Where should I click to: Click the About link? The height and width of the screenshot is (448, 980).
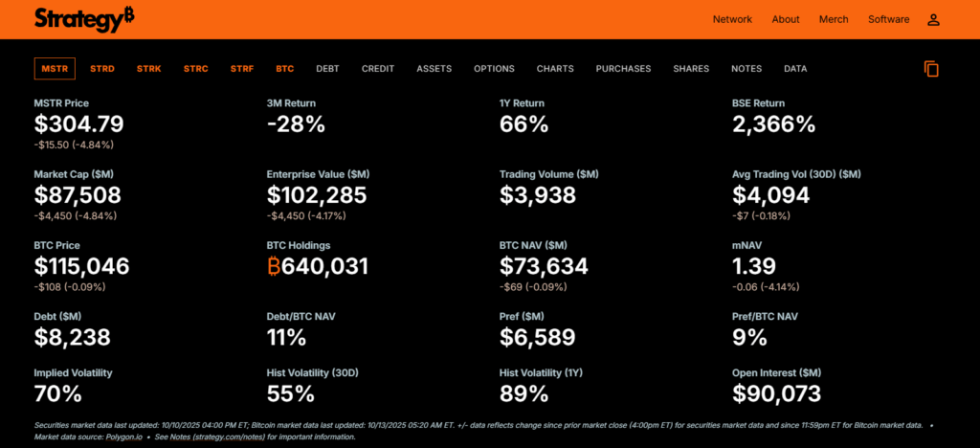click(786, 19)
